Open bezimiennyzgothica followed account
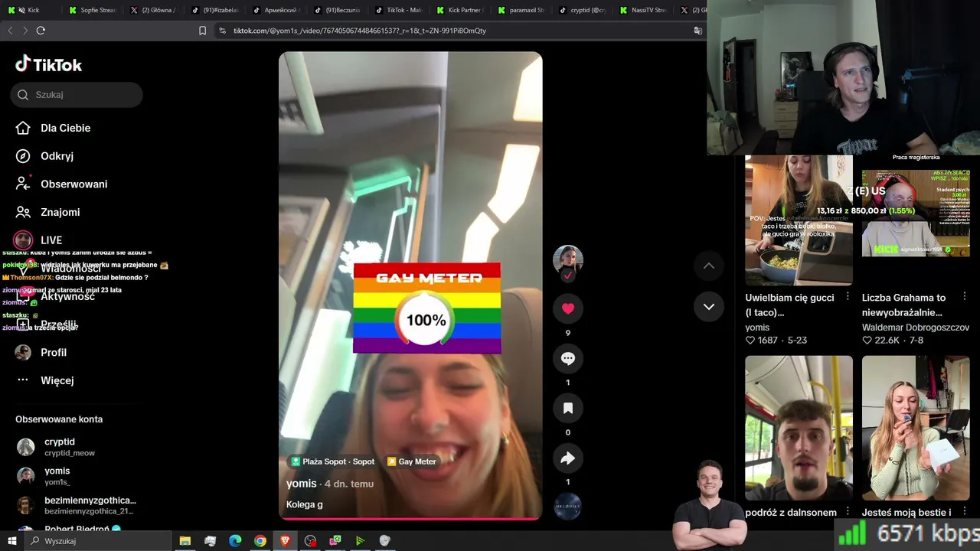Viewport: 980px width, 551px height. pyautogui.click(x=77, y=505)
